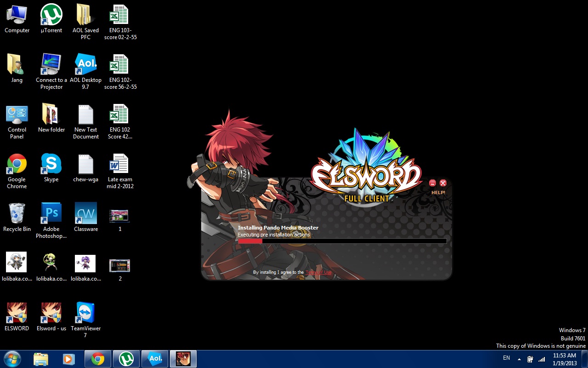Screen dimensions: 588x368
Task: Select the purple-haired lolibaka image icon
Action: tap(86, 268)
